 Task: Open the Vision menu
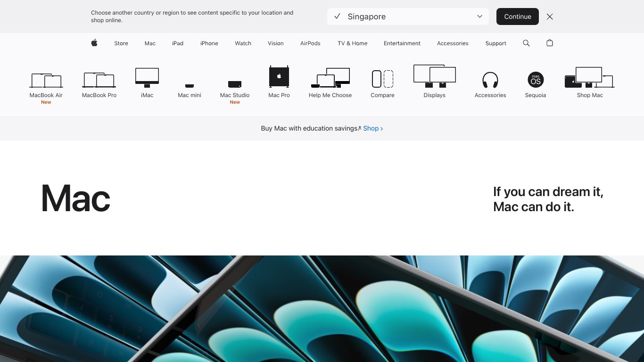tap(276, 43)
